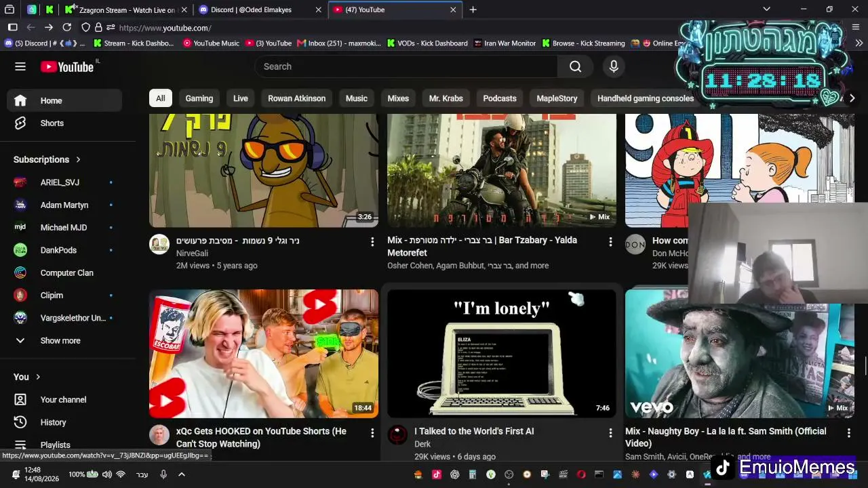Screen dimensions: 868x488
Task: Select the Music filter chip
Action: pyautogui.click(x=357, y=98)
